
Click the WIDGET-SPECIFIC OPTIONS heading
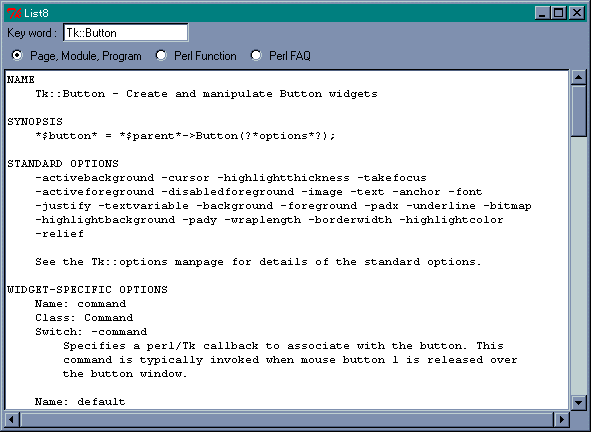click(x=87, y=290)
